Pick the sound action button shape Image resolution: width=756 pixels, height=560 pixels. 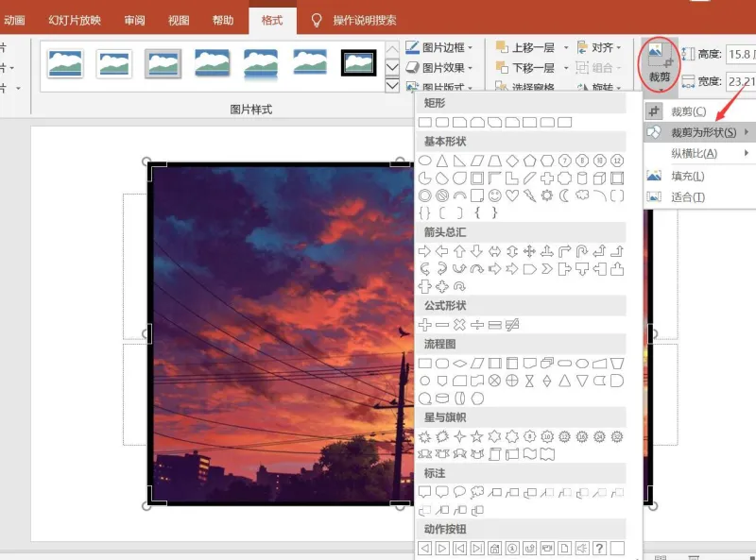[x=582, y=548]
